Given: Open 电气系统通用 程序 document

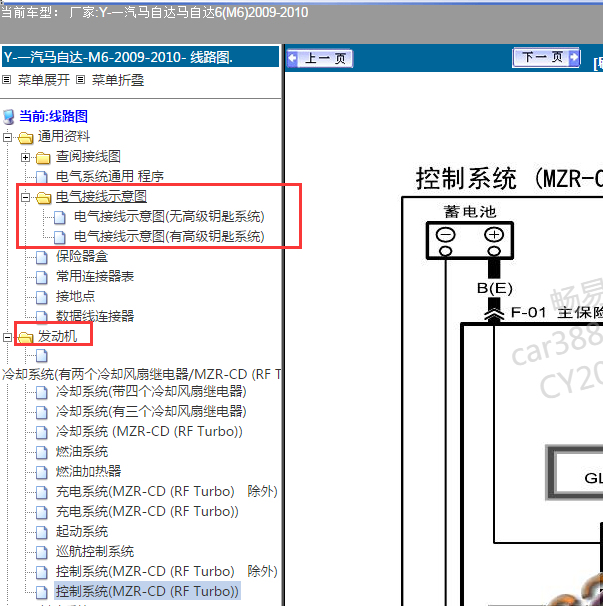Looking at the screenshot, I should [x=110, y=176].
